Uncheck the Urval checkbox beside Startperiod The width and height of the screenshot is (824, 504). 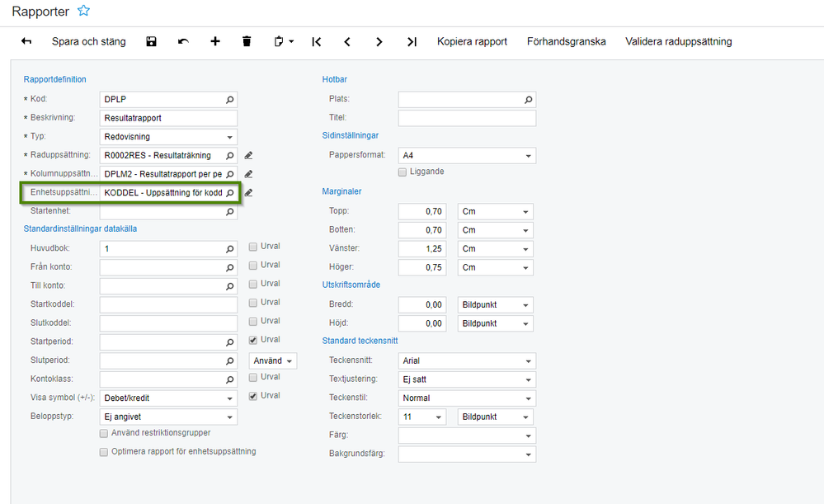click(254, 340)
